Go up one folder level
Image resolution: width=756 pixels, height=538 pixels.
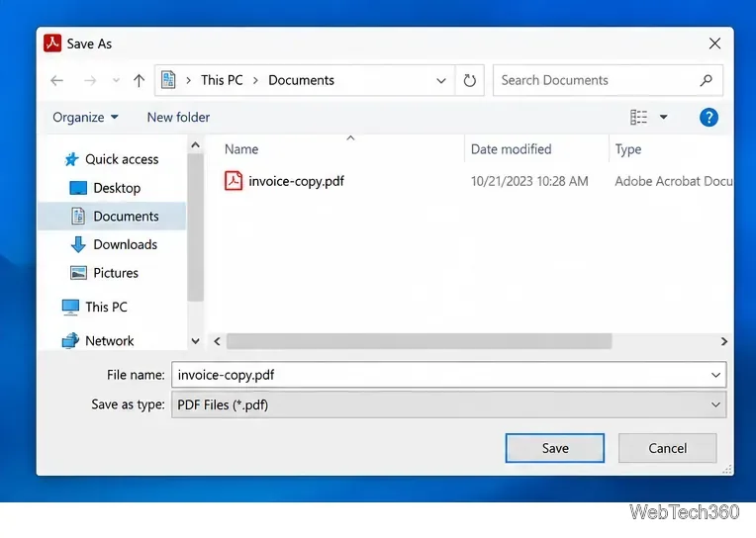(x=139, y=80)
